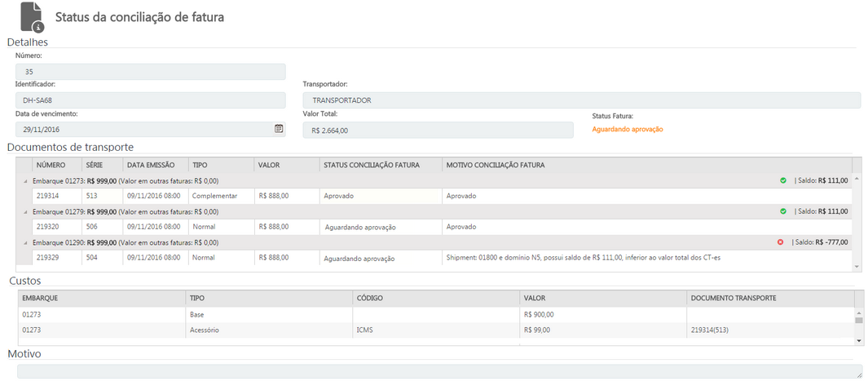
Task: Select document number 219329
Action: [x=47, y=258]
